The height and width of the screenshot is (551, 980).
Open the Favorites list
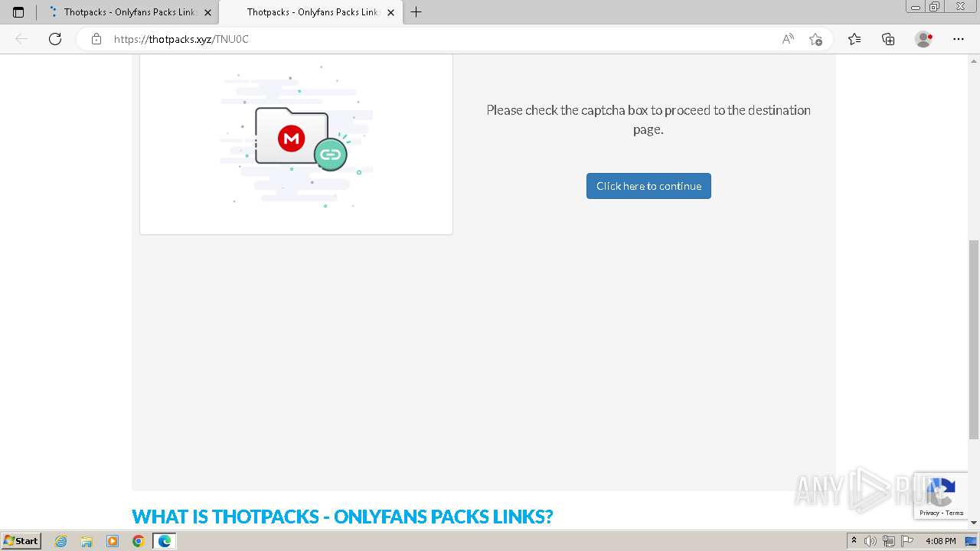(x=854, y=39)
